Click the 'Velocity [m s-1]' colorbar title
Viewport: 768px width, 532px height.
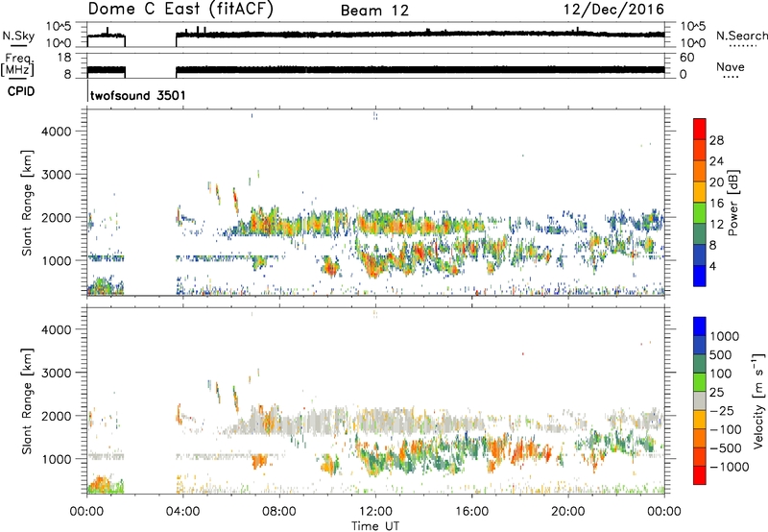pyautogui.click(x=758, y=400)
